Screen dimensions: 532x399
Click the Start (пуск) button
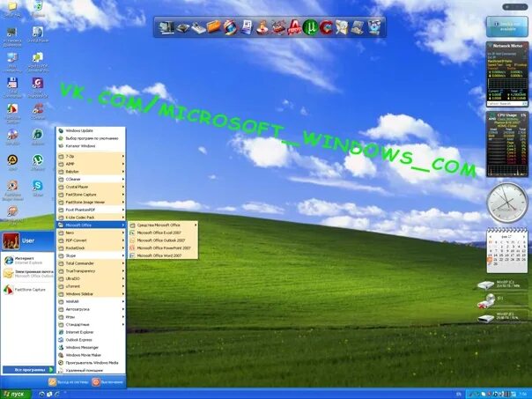click(x=15, y=395)
